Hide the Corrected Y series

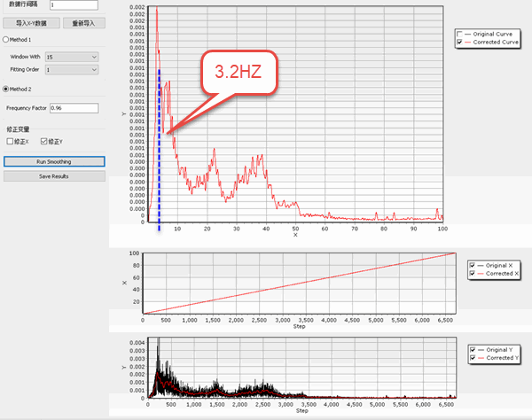(471, 357)
